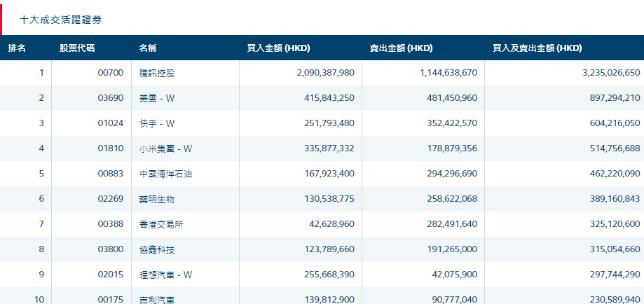
Task: Click buy amount 251,793,480
Action: (329, 123)
